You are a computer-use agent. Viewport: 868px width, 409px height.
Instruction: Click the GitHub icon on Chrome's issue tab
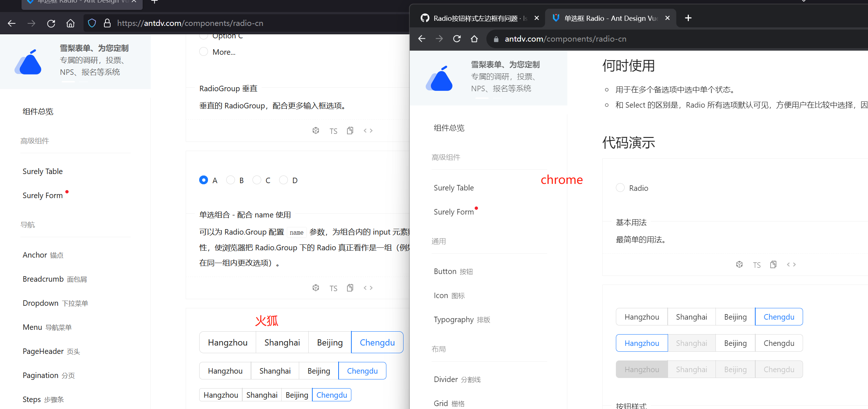pos(425,18)
